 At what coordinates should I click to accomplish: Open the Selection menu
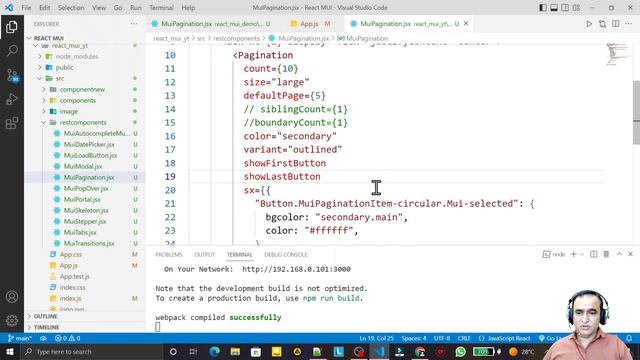click(71, 8)
